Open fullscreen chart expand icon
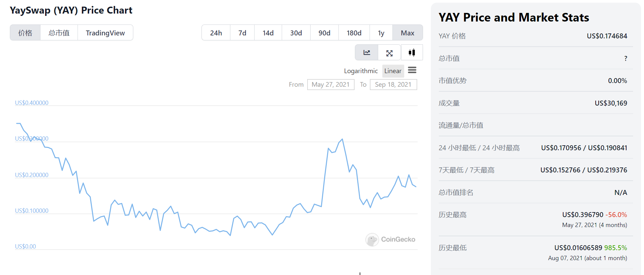644x275 pixels. point(389,53)
